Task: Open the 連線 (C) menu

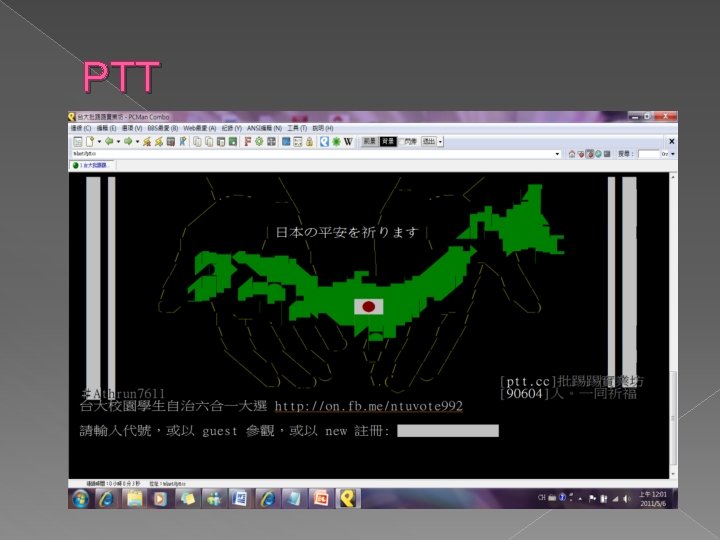Action: [81, 128]
